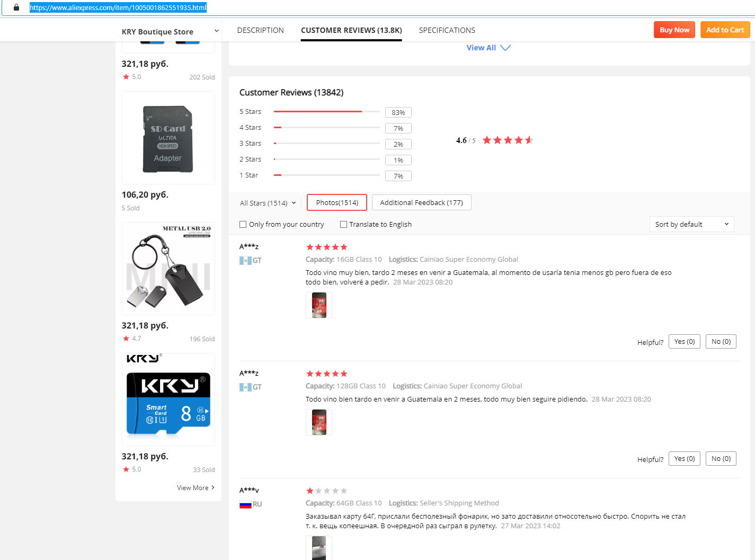Check Translate to English option
Screen dimensions: 755x560
click(343, 225)
